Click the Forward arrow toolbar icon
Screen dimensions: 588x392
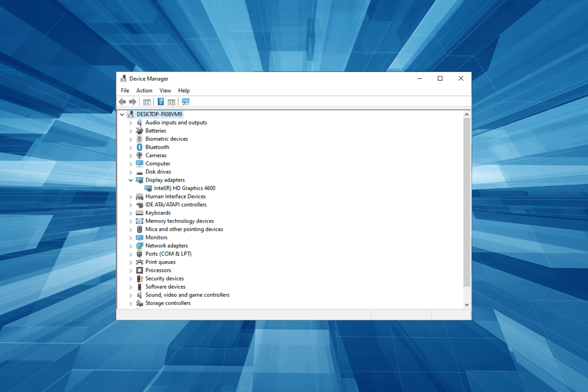coord(133,102)
